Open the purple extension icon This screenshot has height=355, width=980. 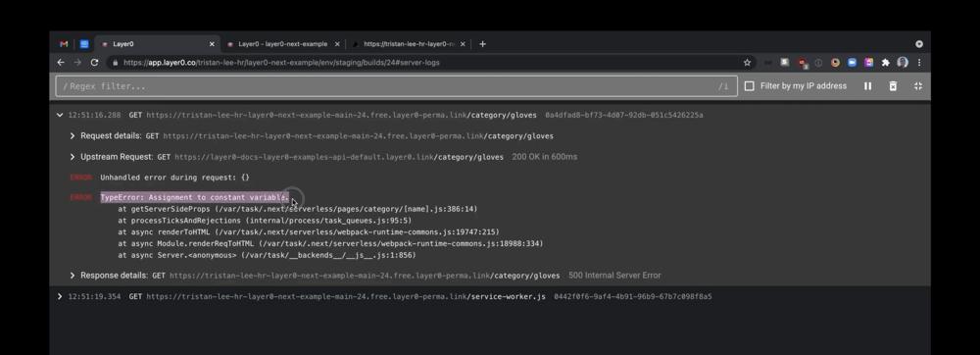(868, 63)
